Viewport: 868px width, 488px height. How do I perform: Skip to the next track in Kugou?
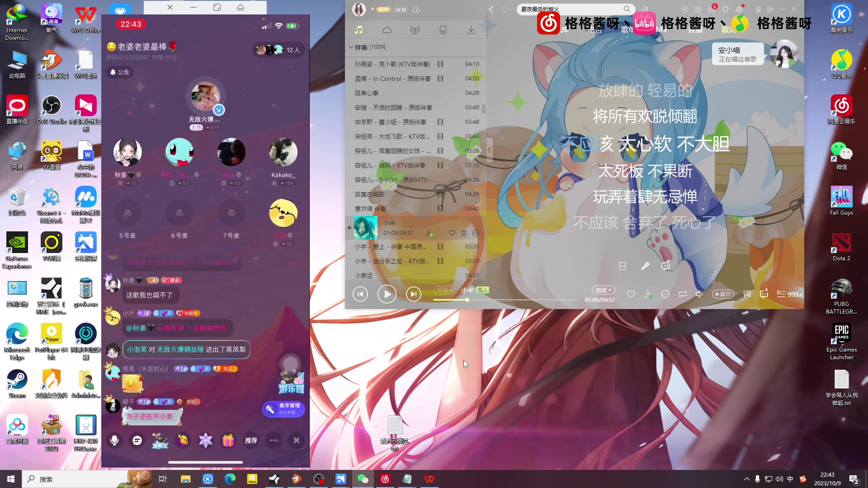click(413, 294)
